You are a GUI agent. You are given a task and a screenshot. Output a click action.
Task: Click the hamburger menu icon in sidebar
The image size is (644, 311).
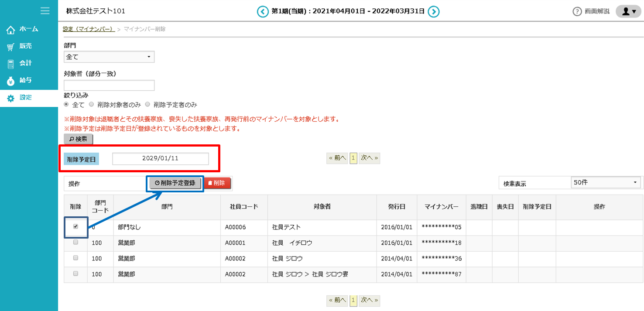coord(45,10)
